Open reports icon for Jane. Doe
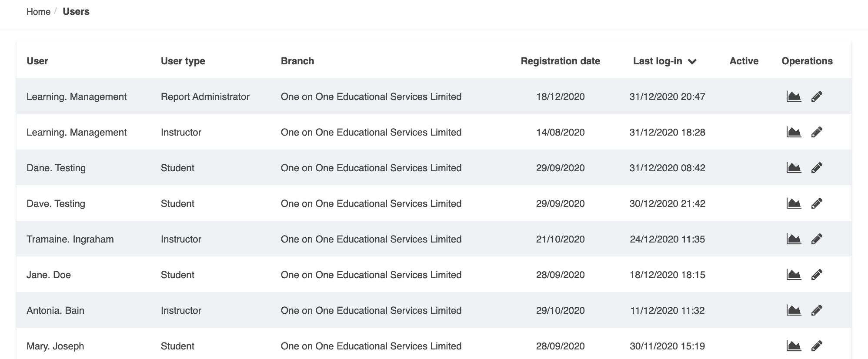 click(x=794, y=275)
